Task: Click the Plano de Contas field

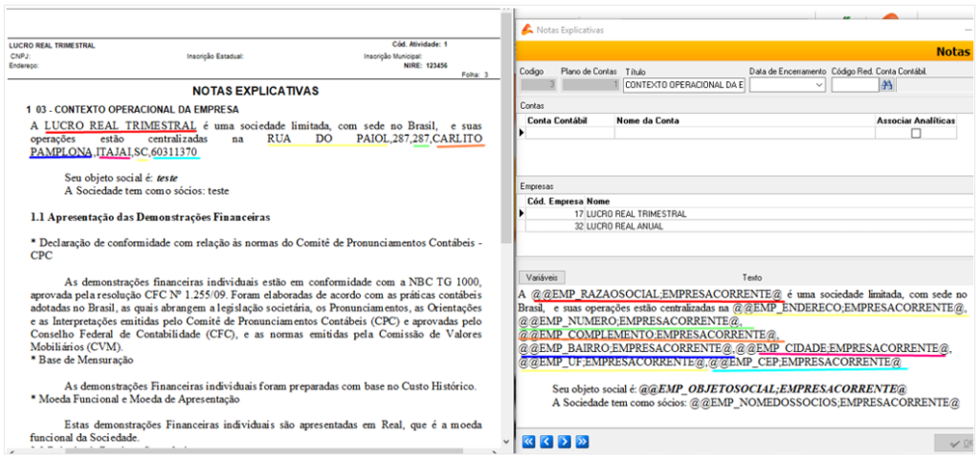Action: point(590,85)
